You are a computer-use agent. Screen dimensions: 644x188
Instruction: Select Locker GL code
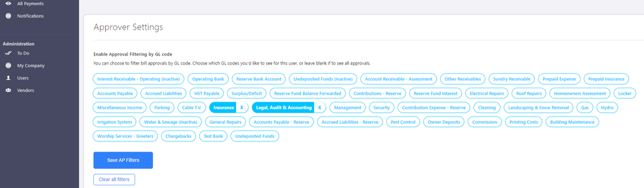(624, 93)
